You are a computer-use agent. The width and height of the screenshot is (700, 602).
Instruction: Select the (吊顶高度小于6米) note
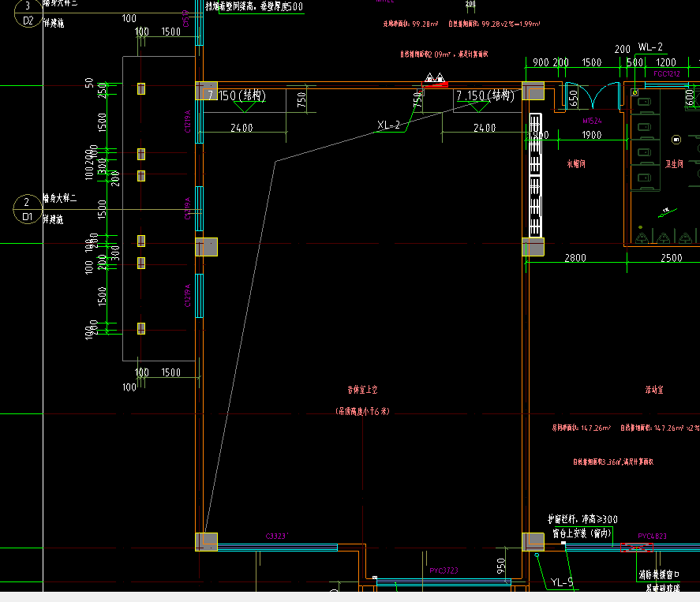point(362,411)
